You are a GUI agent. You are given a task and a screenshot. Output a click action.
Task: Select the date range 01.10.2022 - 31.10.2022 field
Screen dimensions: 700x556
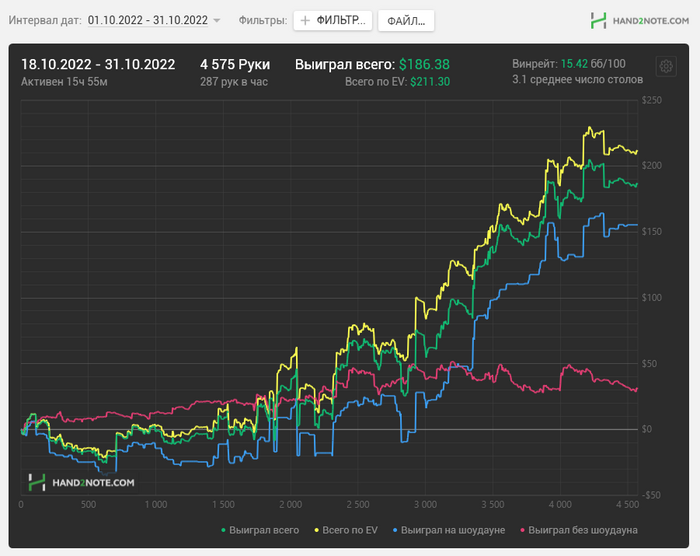pos(148,20)
